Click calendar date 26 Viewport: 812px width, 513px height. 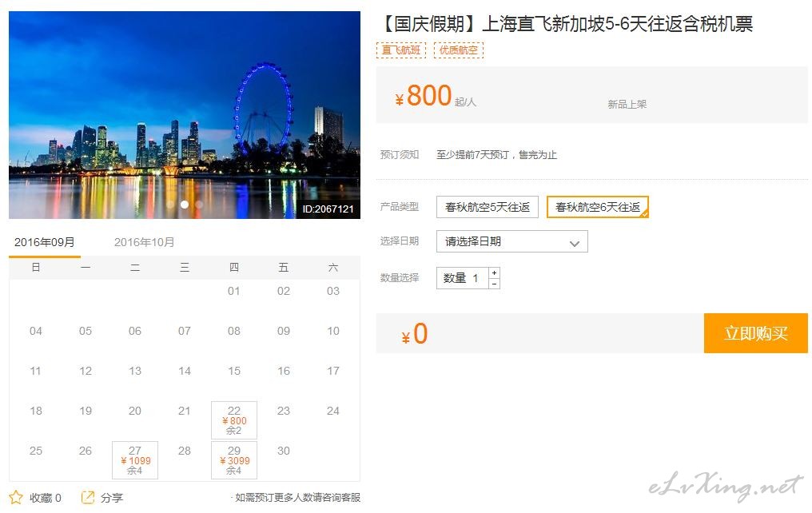86,451
